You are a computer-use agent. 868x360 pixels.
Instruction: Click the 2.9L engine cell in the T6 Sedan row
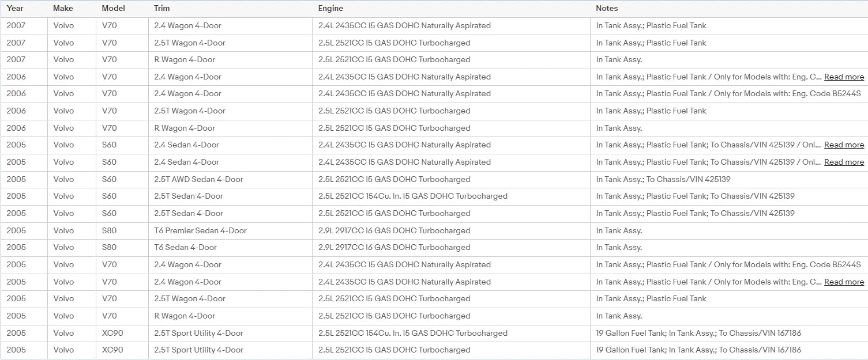pyautogui.click(x=451, y=248)
